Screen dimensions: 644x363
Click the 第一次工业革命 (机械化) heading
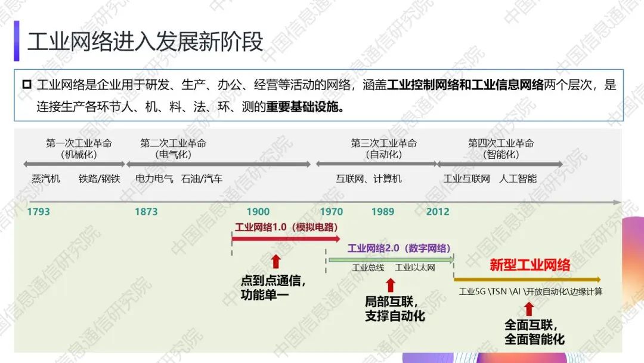[79, 149]
